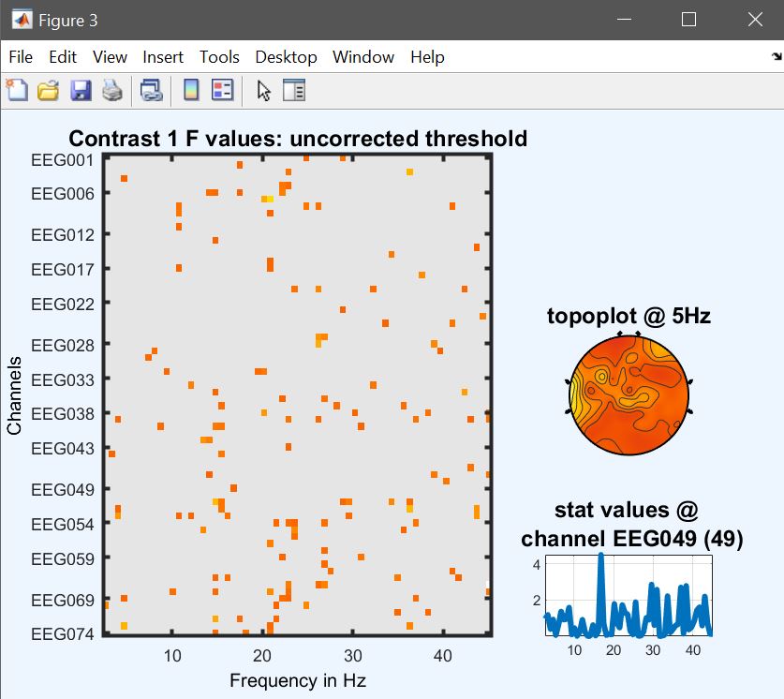Click the peak in EEG049 stat values plot
Image resolution: width=784 pixels, height=699 pixels.
(x=601, y=556)
